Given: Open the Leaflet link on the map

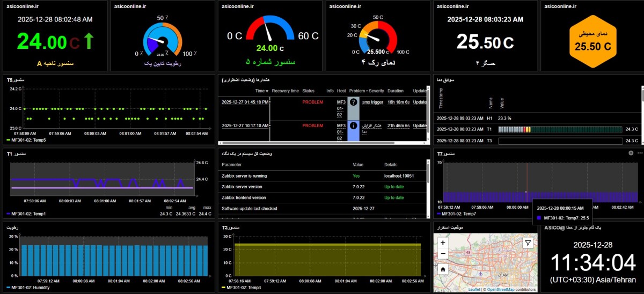Looking at the screenshot, I should pos(474,289).
